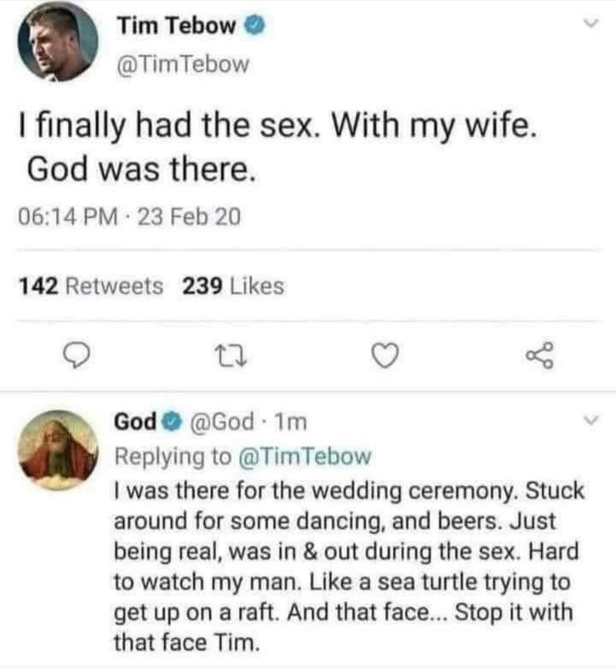Click the @TimTebow handle under the name

pos(183,64)
